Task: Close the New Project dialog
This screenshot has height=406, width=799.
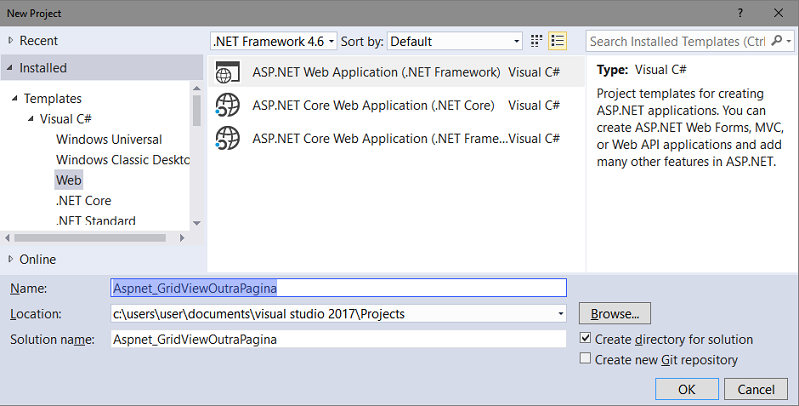Action: 779,13
